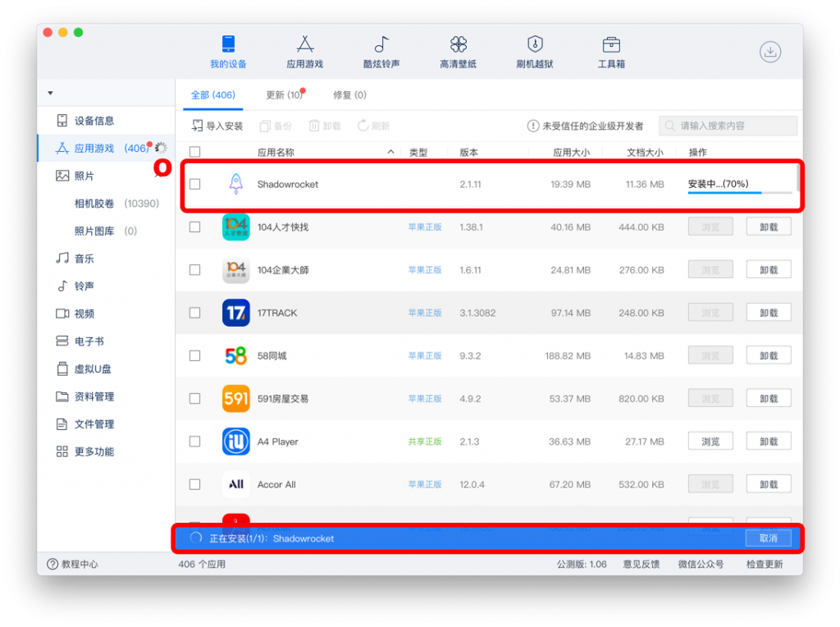840x627 pixels.
Task: Open the 刷机越狱 top tab
Action: pos(535,52)
